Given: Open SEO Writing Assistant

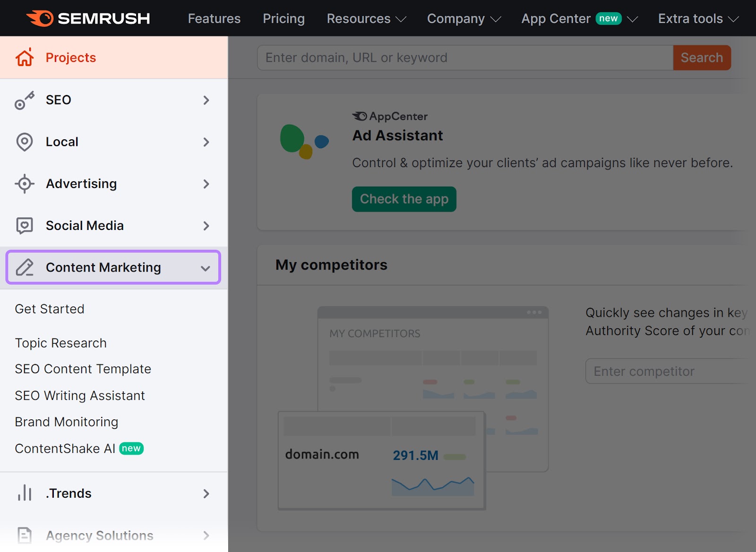Looking at the screenshot, I should [79, 396].
